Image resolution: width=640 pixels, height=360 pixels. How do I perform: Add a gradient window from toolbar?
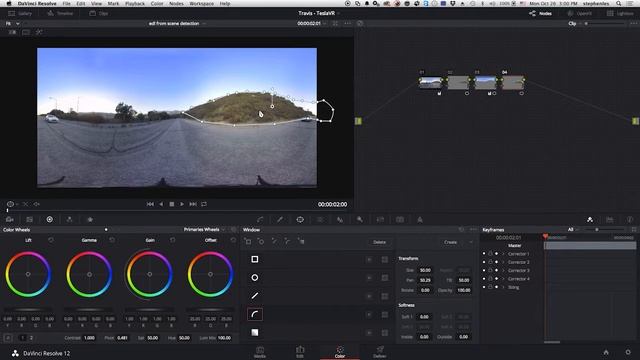pos(301,242)
